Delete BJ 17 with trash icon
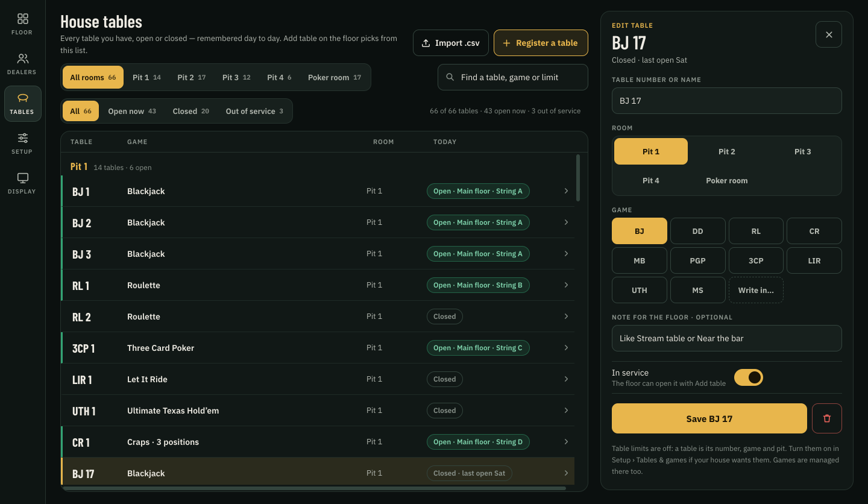 click(x=827, y=418)
